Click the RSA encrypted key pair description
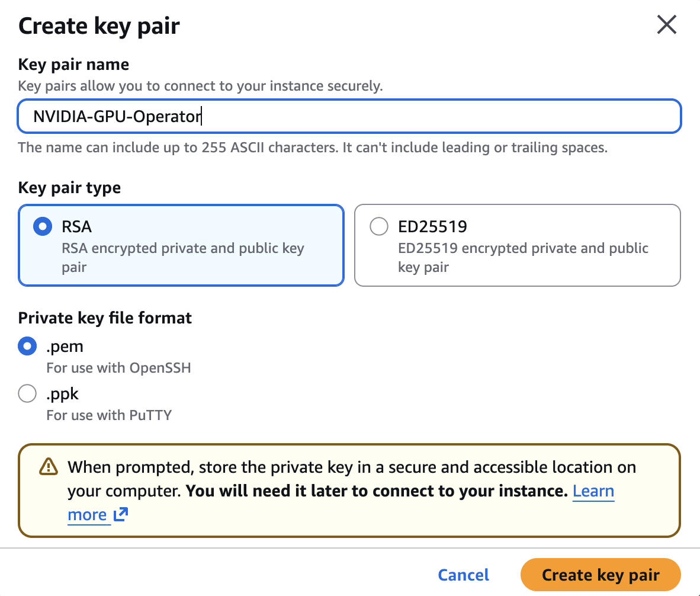The image size is (700, 596). tap(183, 258)
